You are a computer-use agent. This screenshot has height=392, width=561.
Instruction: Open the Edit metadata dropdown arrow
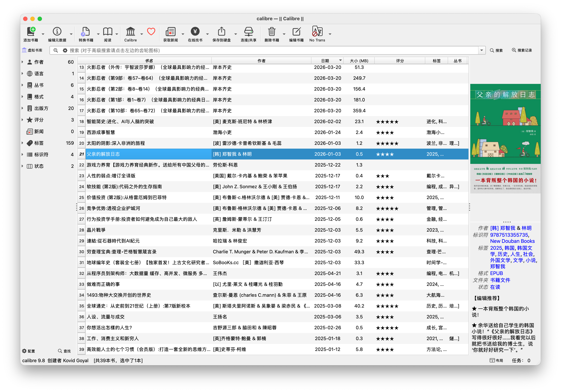[x=71, y=34]
